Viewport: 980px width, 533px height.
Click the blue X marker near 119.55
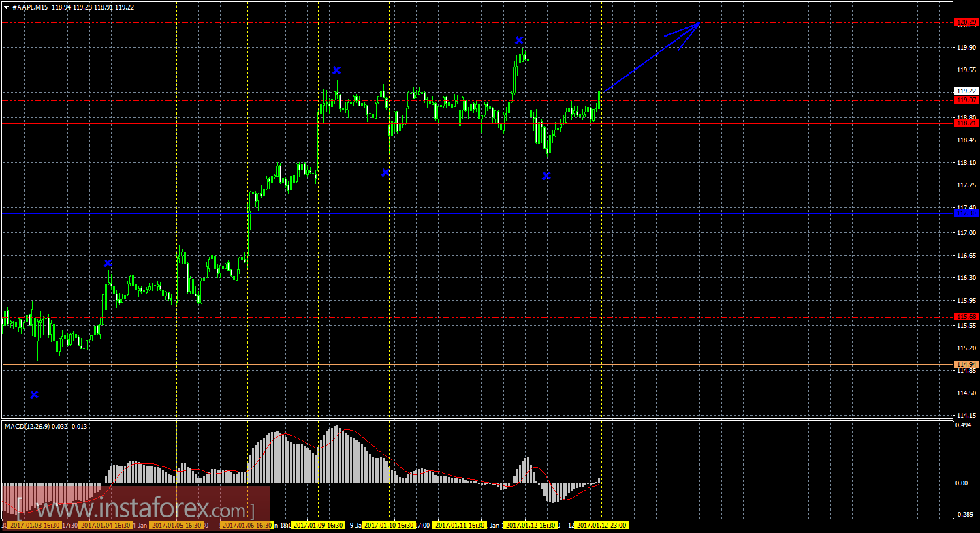[x=336, y=70]
